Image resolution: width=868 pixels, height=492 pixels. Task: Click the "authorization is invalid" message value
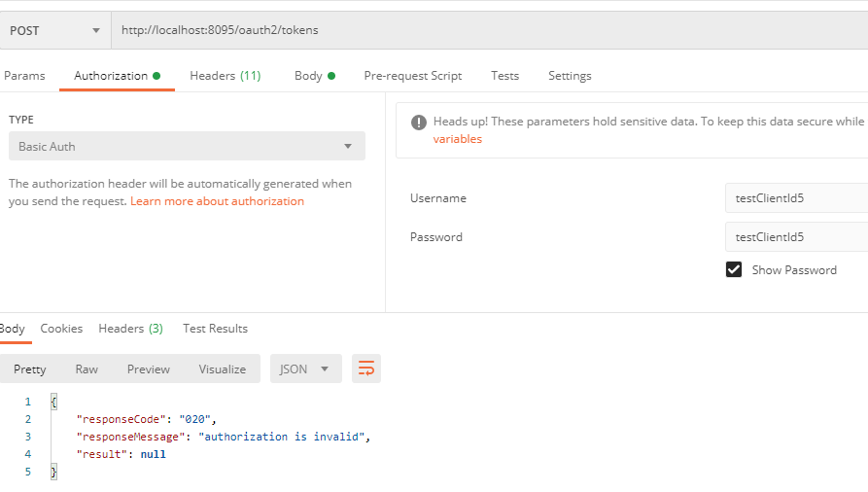pos(281,438)
